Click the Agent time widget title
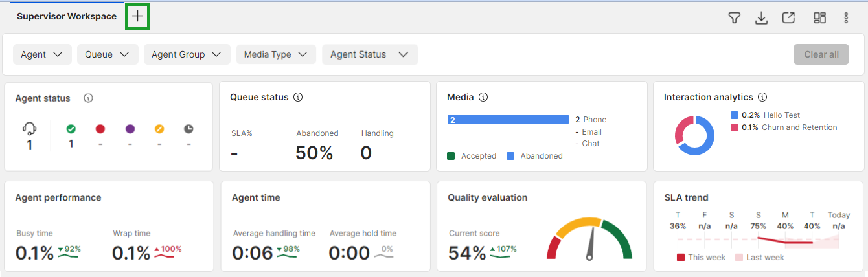 click(x=256, y=198)
